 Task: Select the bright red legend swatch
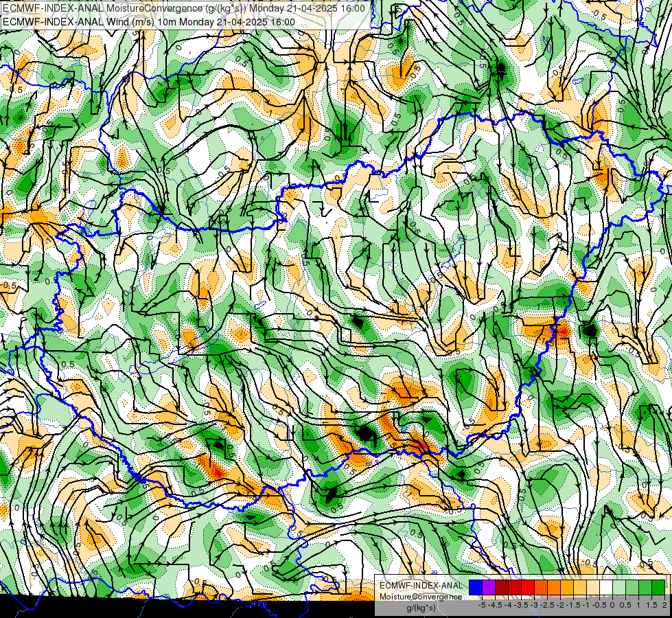(528, 587)
